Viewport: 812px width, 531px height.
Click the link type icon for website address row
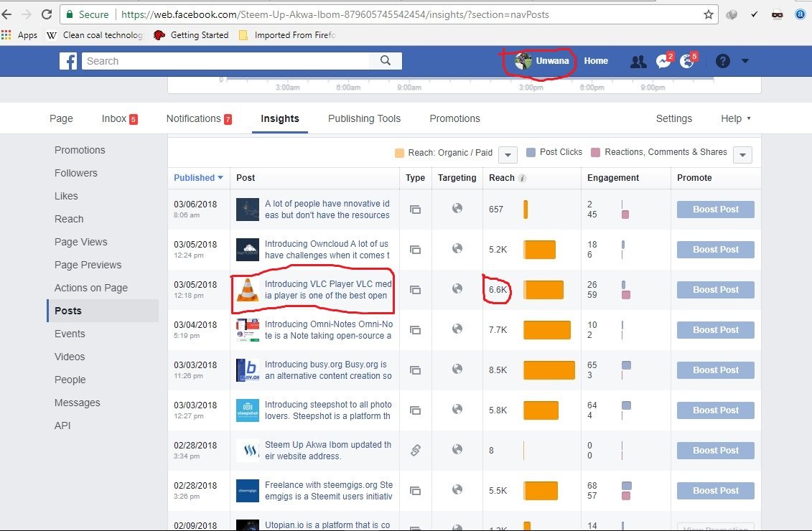coord(415,450)
